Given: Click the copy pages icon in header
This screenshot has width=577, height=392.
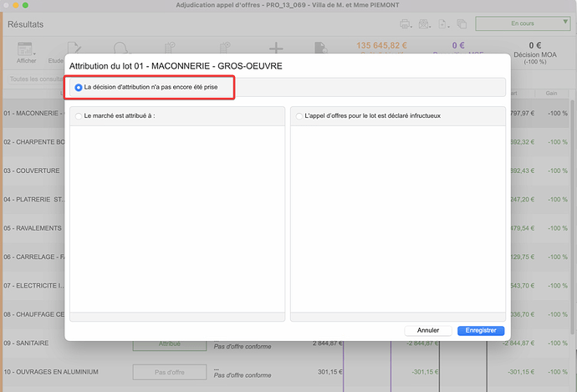Looking at the screenshot, I should pyautogui.click(x=442, y=24).
